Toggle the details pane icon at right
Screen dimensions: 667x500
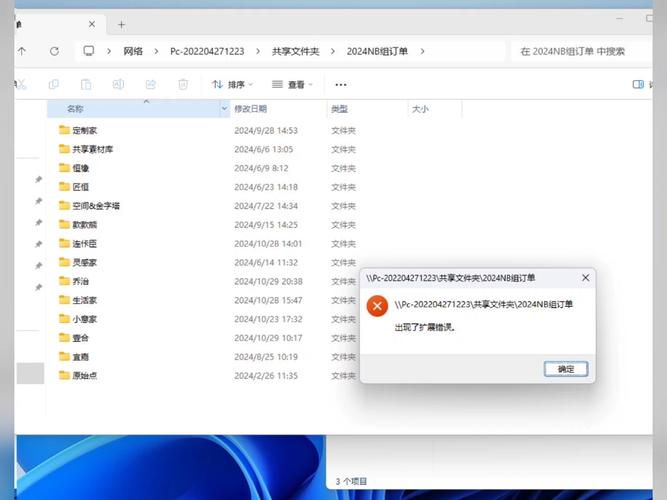(638, 84)
